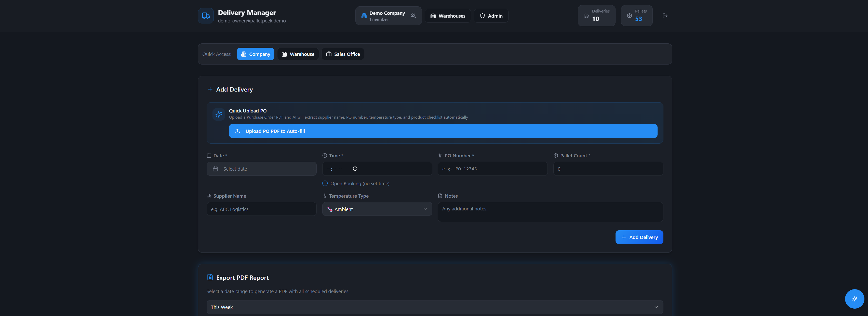Select the Open Booking radio button

click(325, 183)
